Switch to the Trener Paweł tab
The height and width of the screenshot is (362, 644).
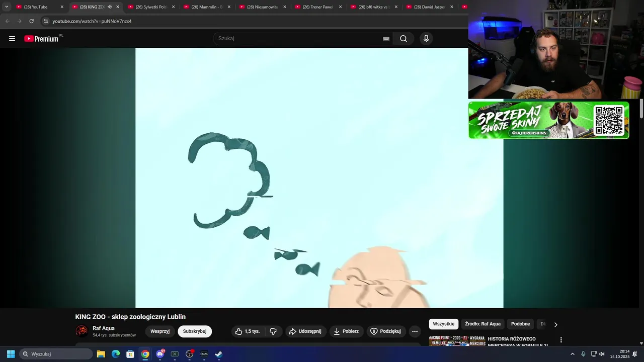318,7
